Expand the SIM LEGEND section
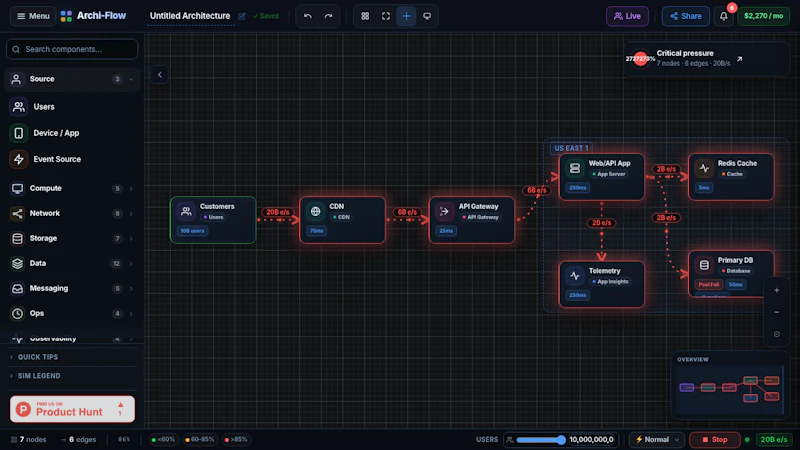Viewport: 800px width, 450px height. [72, 376]
